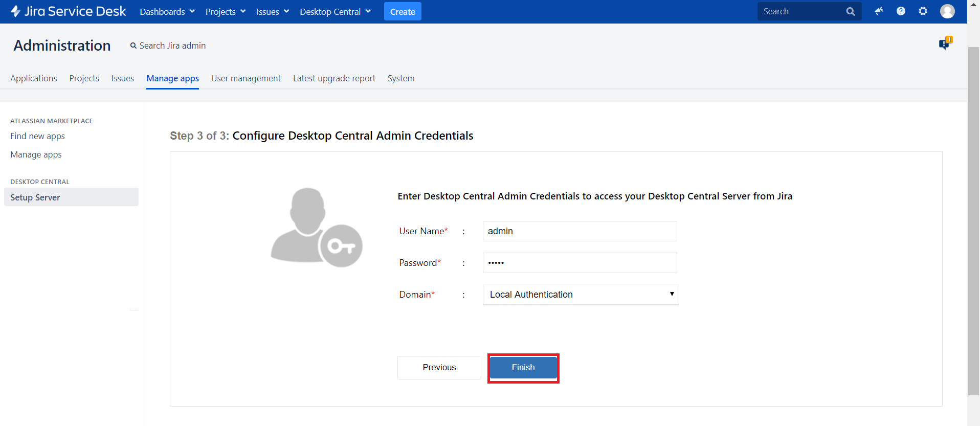Viewport: 980px width, 426px height.
Task: Click the Create button
Action: [403, 12]
